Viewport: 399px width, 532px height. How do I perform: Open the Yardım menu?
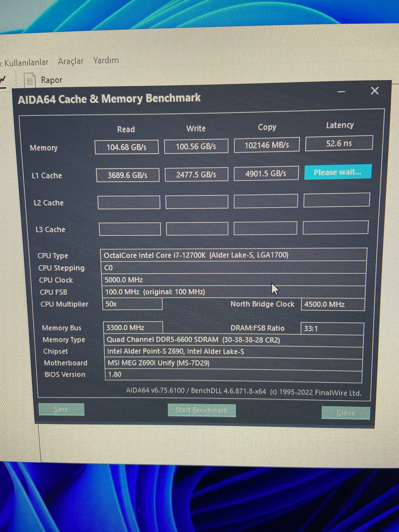click(x=106, y=60)
